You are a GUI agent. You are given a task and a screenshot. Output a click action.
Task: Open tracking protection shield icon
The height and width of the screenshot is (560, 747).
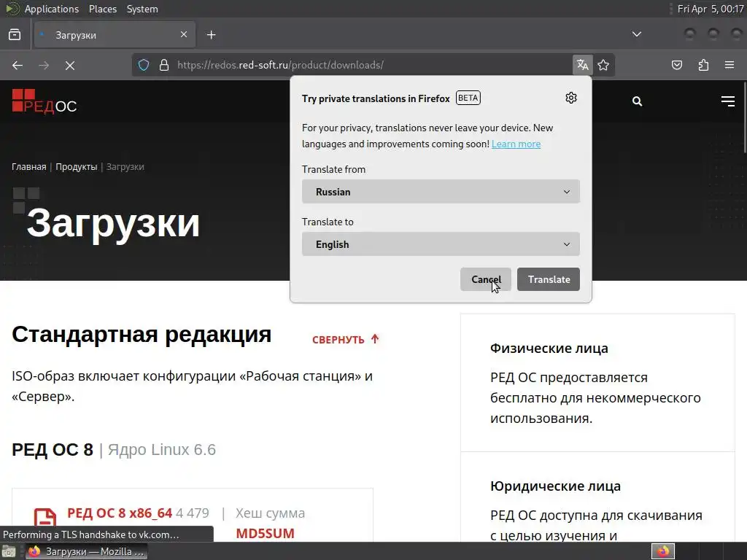144,65
